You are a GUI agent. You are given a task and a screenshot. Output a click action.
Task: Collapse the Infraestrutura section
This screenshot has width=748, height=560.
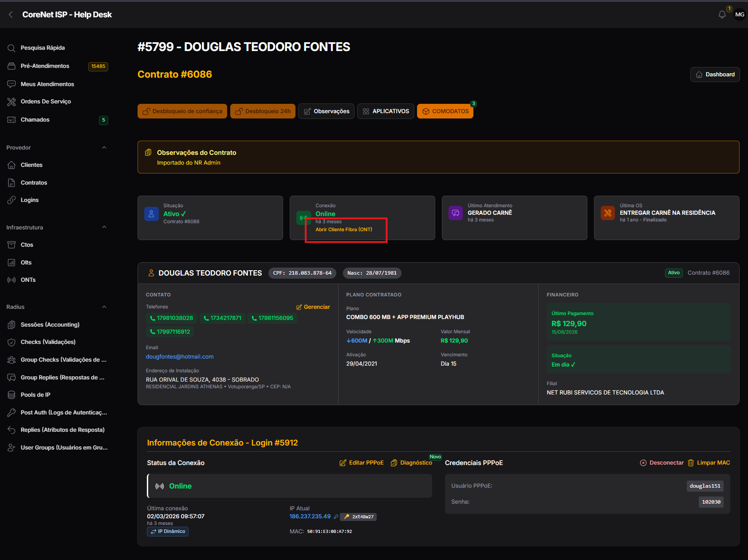104,227
